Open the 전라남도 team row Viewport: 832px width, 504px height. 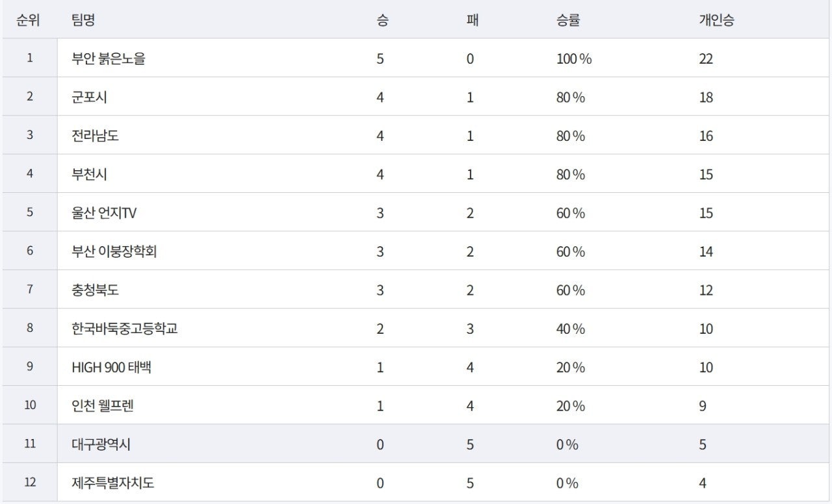click(x=95, y=136)
